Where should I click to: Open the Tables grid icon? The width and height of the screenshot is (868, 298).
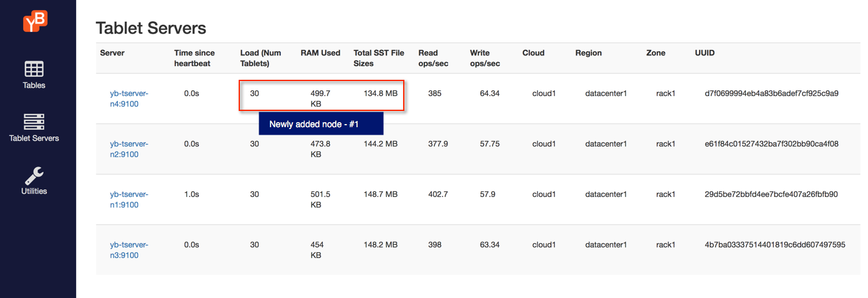(x=34, y=69)
